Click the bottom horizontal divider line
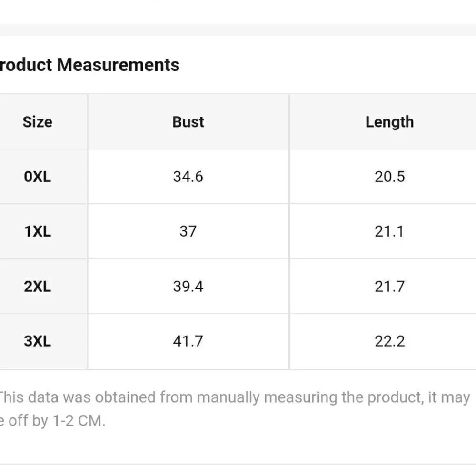The height and width of the screenshot is (476, 476). [x=238, y=464]
